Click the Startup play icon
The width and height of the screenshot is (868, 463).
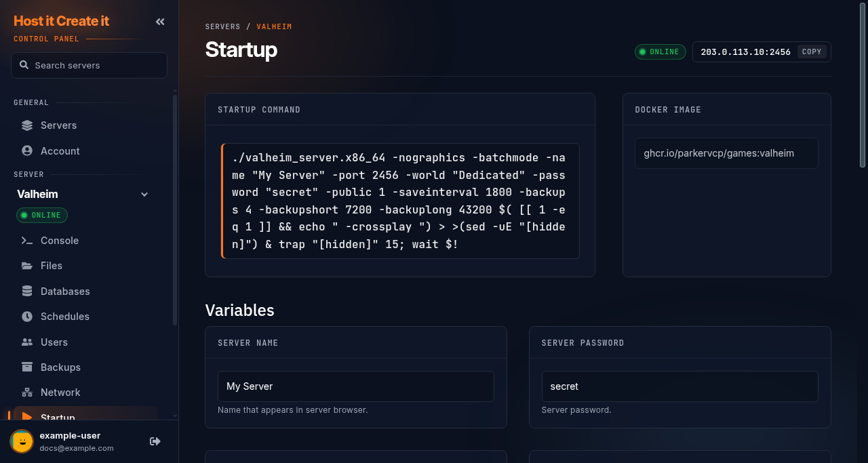point(27,418)
